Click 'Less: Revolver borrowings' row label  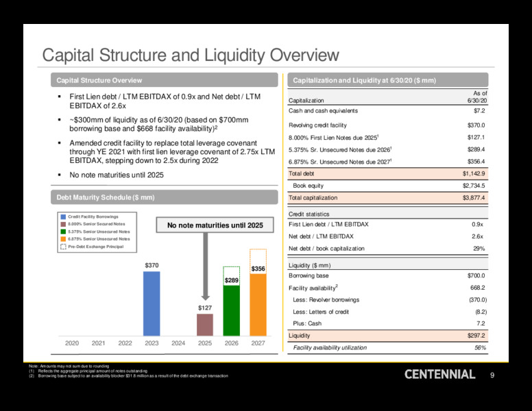[326, 300]
